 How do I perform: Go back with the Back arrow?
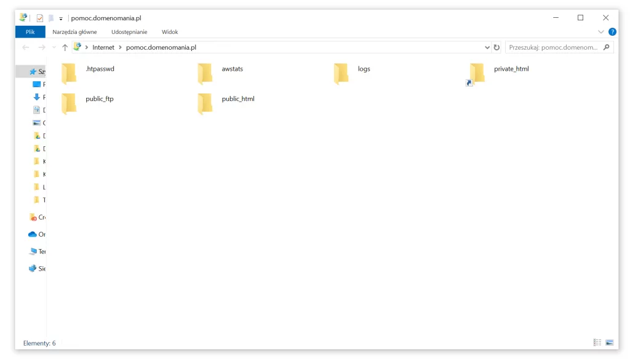point(26,47)
